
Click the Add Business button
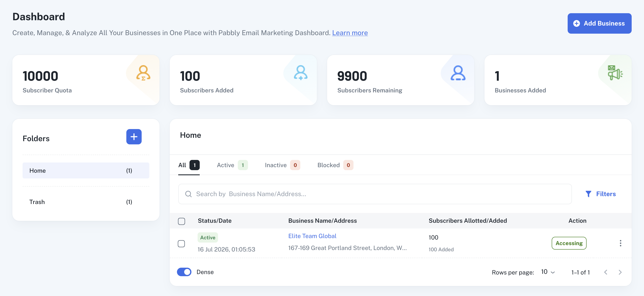[x=599, y=23]
